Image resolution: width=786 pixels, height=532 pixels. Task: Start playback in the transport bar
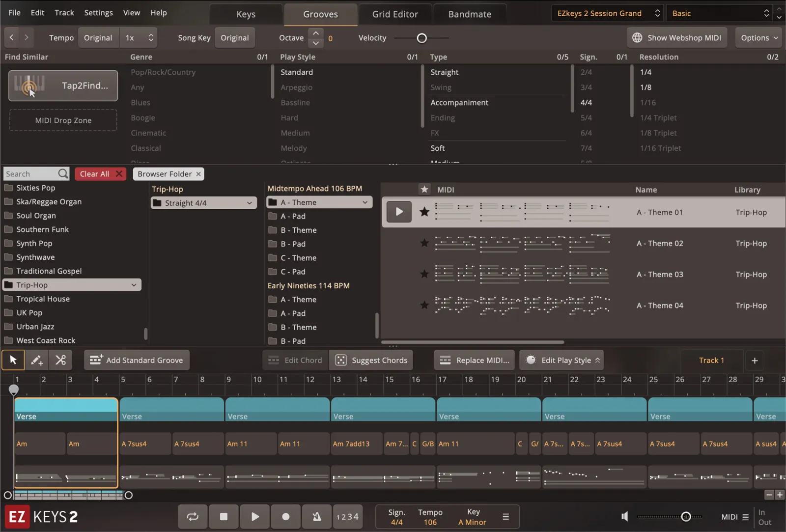(x=255, y=516)
